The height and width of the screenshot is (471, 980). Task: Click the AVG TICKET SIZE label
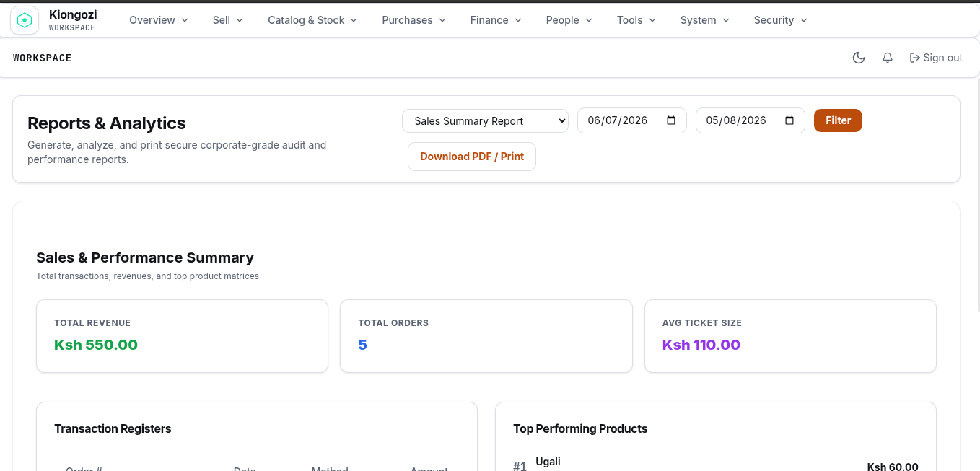click(702, 323)
